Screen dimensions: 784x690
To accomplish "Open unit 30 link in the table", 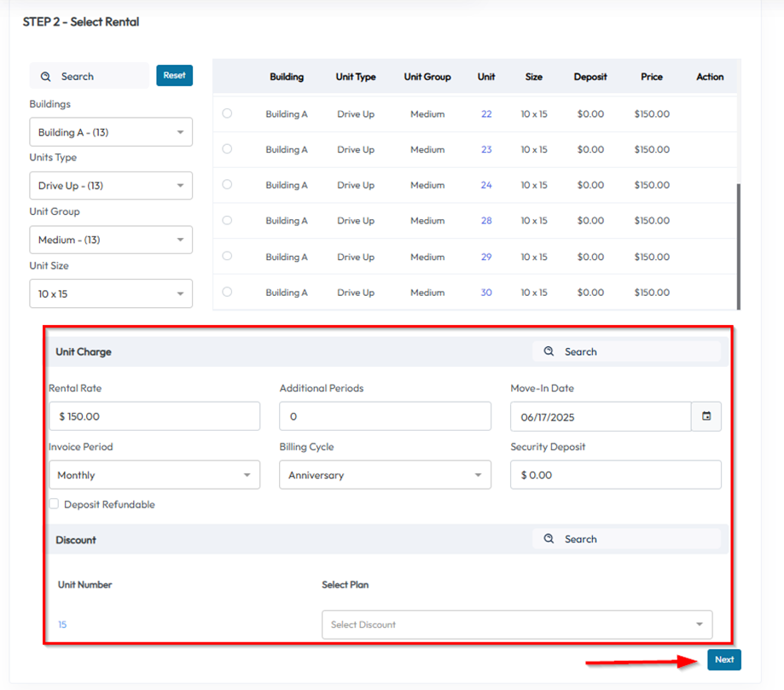I will pos(486,293).
